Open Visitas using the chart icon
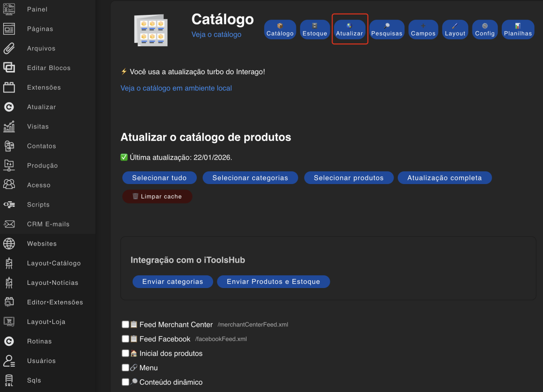The width and height of the screenshot is (543, 392). [x=9, y=126]
